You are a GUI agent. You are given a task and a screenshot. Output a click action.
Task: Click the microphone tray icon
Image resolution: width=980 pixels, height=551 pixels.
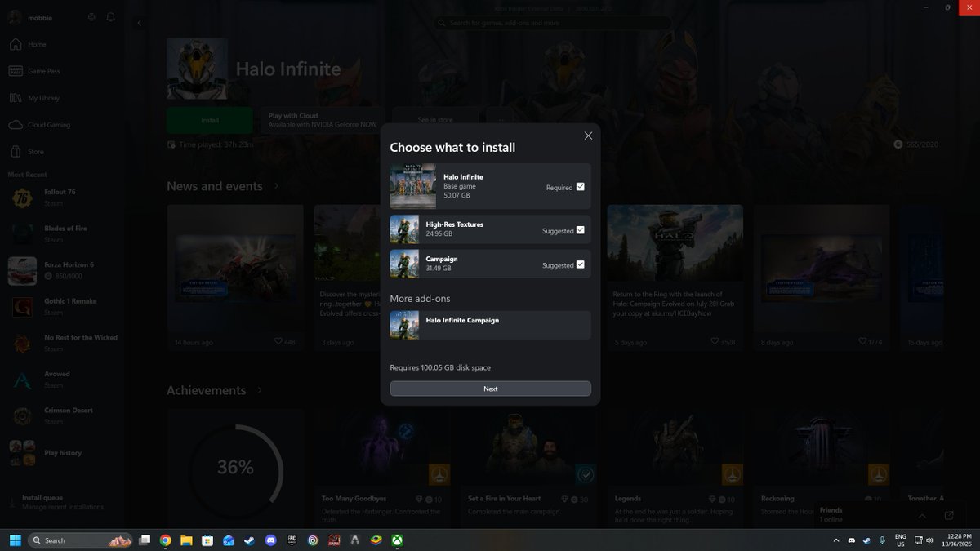pyautogui.click(x=882, y=540)
